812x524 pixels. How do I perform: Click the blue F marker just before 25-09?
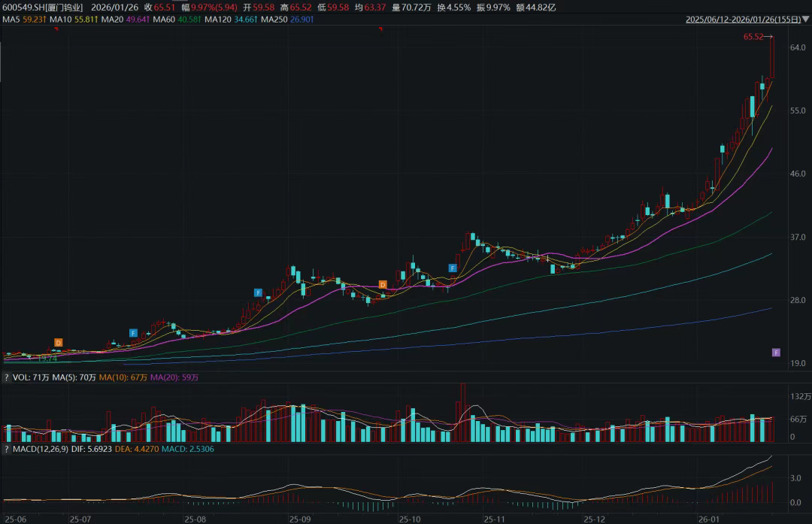pyautogui.click(x=258, y=292)
